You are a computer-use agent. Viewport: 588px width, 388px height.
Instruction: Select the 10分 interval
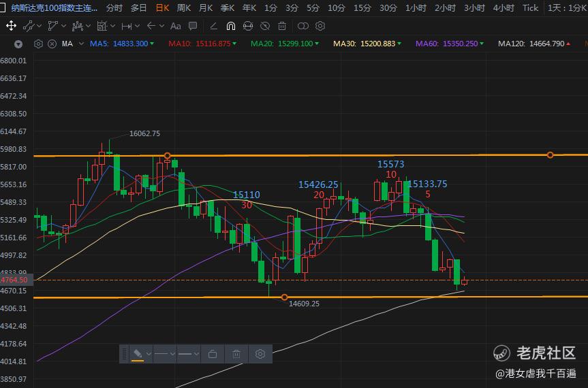336,8
